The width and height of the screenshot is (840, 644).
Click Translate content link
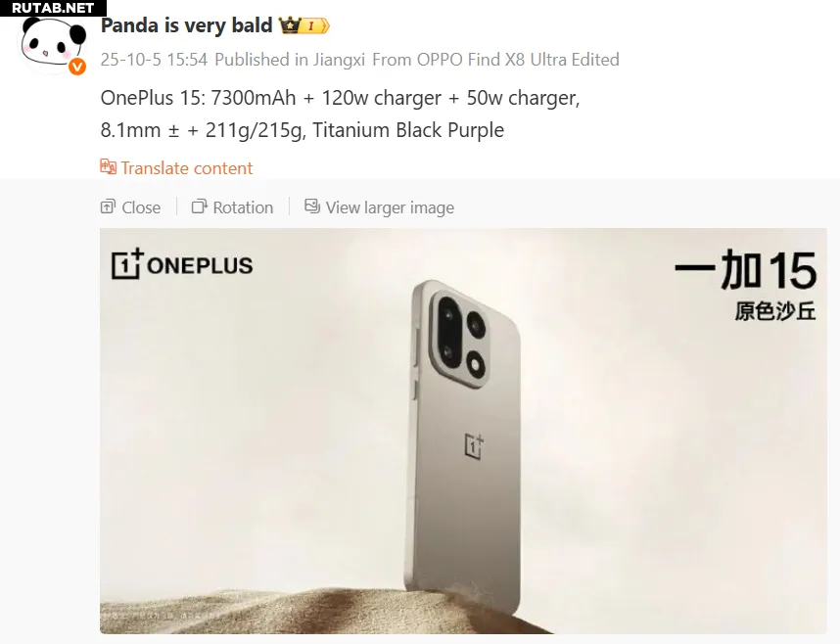tap(186, 167)
